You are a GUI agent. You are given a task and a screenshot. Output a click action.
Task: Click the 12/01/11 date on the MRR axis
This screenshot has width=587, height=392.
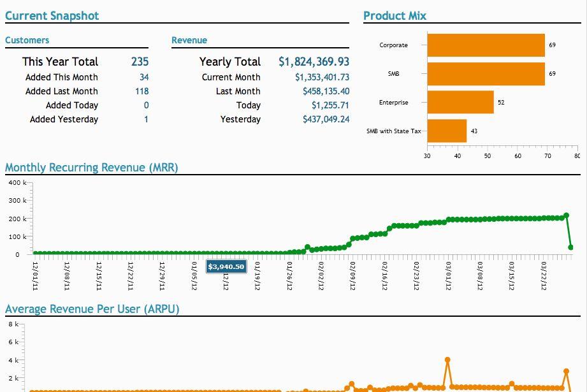coord(35,276)
